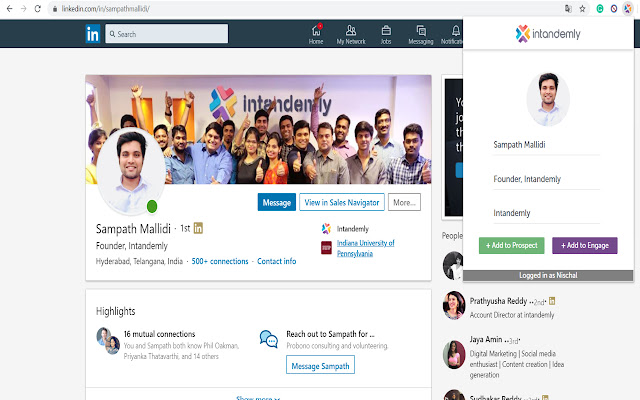Expand Highlights with Show more
640x400 pixels.
(x=258, y=398)
